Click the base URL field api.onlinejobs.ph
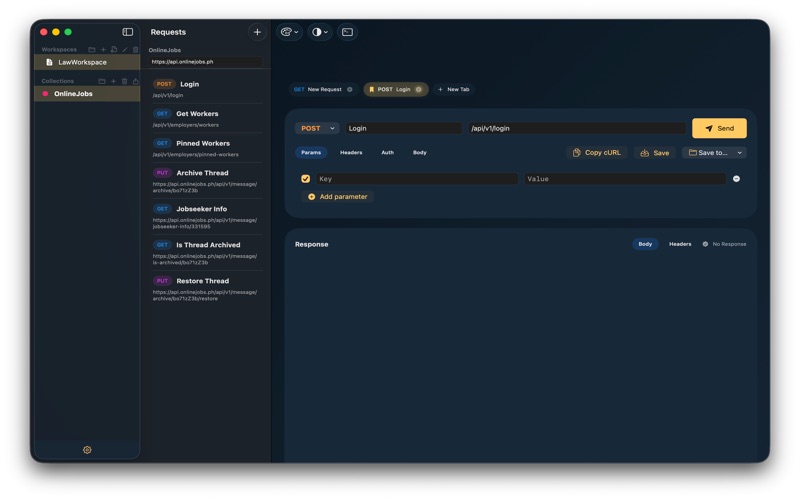800x500 pixels. point(205,62)
